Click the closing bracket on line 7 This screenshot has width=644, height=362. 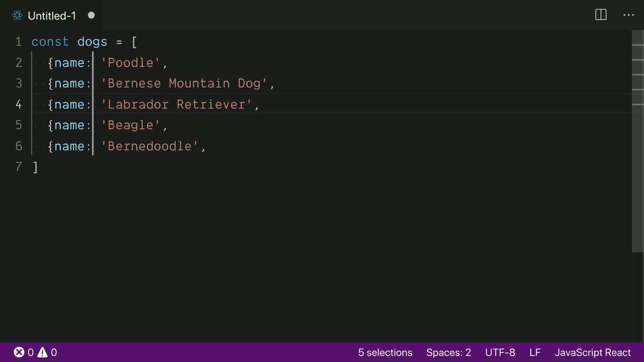point(35,166)
